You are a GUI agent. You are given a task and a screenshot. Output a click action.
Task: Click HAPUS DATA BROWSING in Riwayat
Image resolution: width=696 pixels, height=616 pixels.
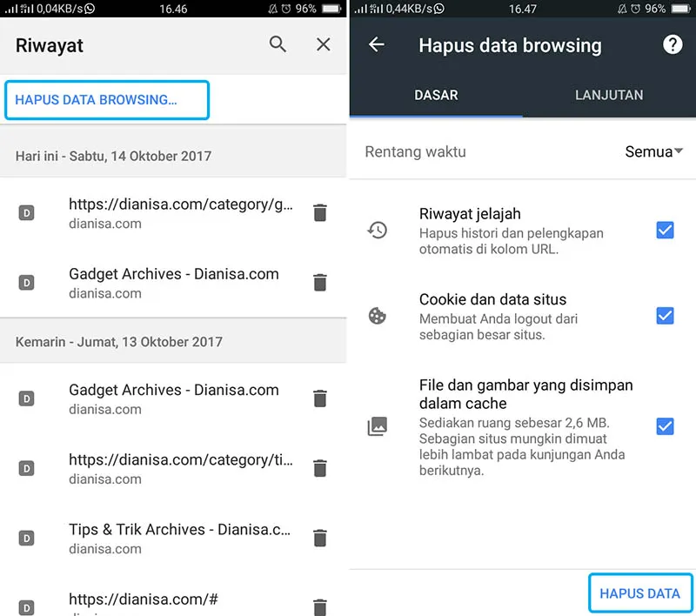(106, 101)
